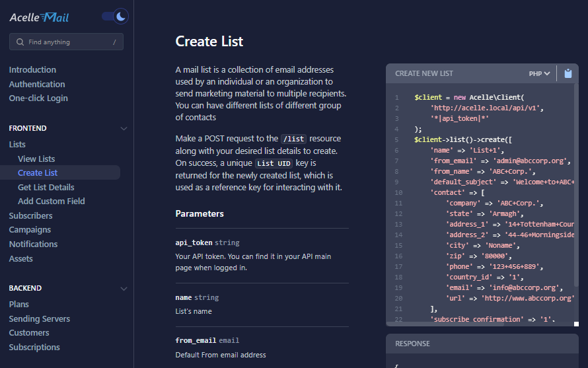
Task: Navigate to Subscribers section
Action: click(30, 216)
